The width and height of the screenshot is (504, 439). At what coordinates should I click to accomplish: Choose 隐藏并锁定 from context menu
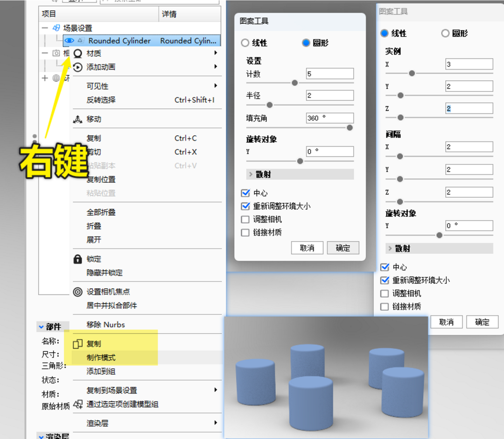click(105, 273)
